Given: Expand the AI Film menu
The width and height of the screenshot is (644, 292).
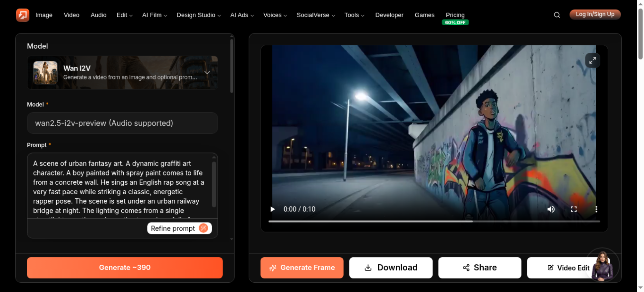Looking at the screenshot, I should point(155,15).
